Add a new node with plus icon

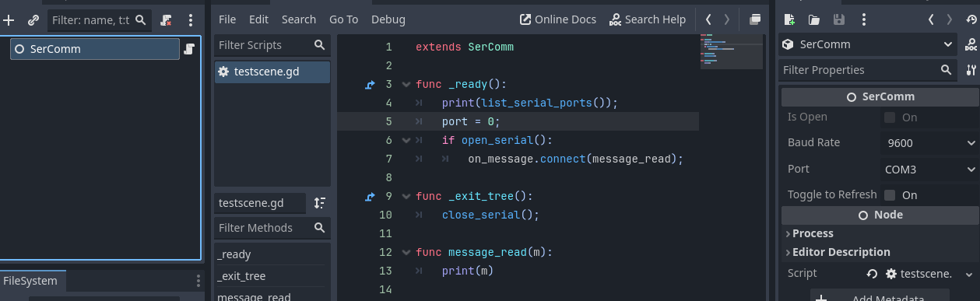(x=9, y=20)
